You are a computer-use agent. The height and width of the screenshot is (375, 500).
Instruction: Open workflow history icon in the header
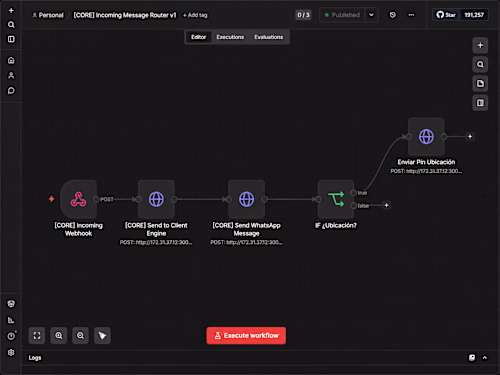pyautogui.click(x=393, y=15)
